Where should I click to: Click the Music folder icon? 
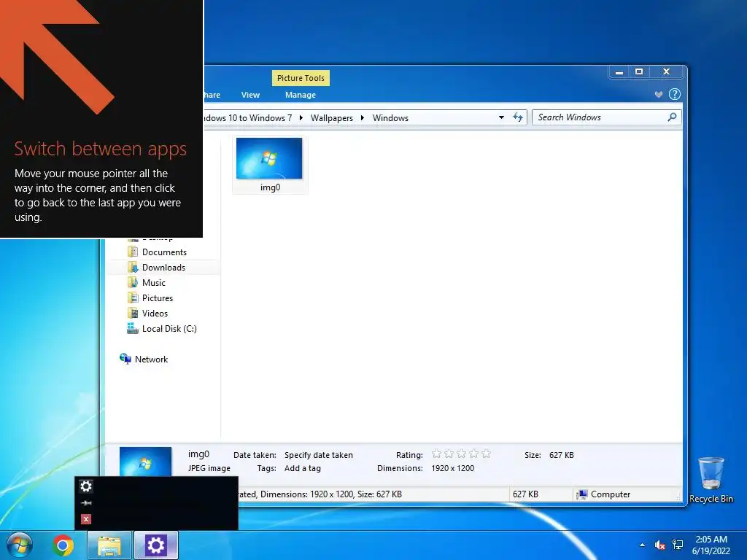[133, 282]
